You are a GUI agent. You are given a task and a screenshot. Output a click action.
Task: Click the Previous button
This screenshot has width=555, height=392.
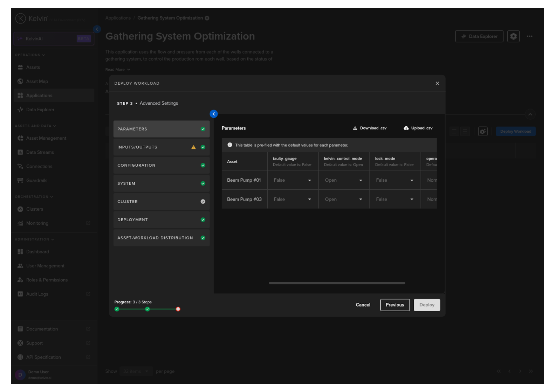coord(395,305)
